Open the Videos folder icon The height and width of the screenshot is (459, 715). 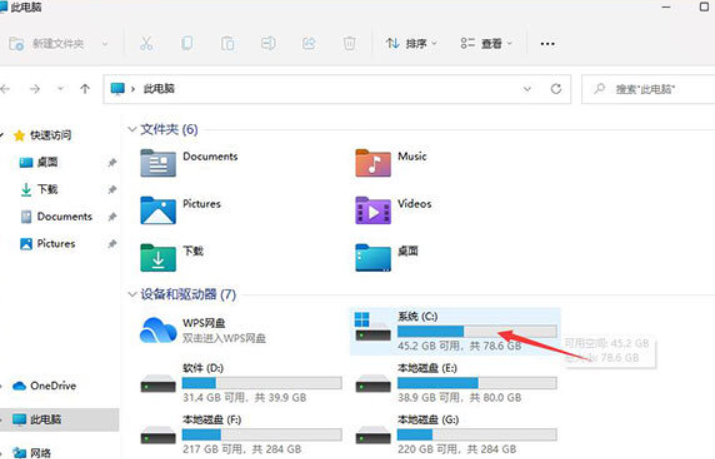click(x=373, y=210)
